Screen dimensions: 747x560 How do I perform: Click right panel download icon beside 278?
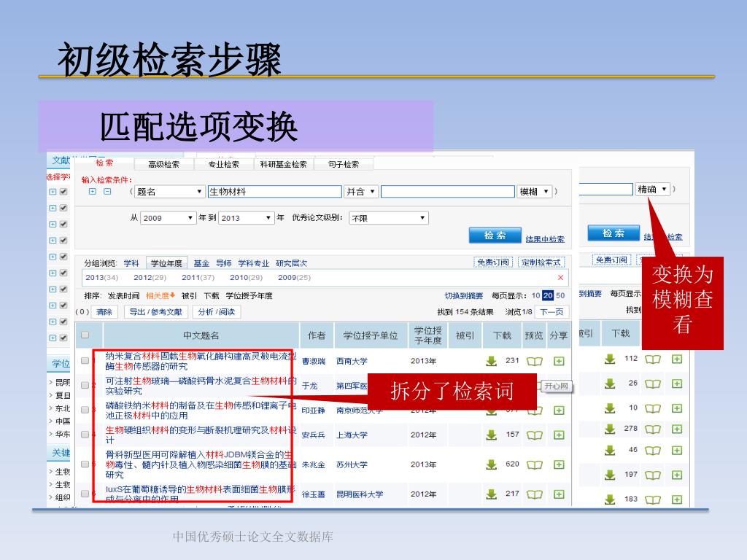click(610, 429)
